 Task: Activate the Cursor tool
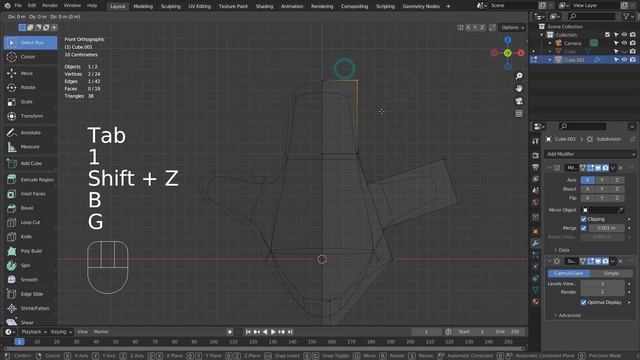[x=30, y=57]
